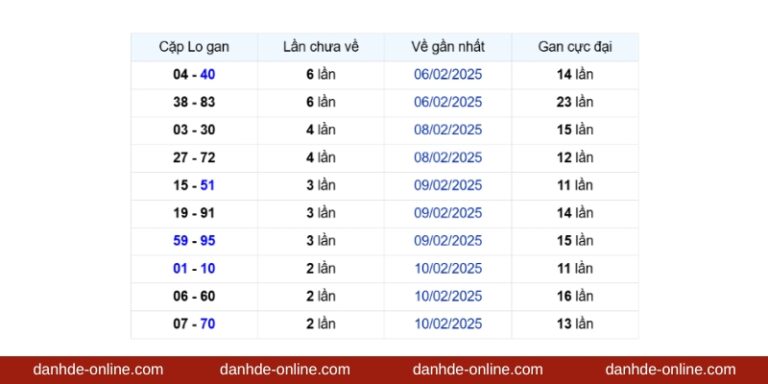Viewport: 768px width, 384px height.
Task: Click '2 lần' in row 01 - 10
Action: [321, 268]
